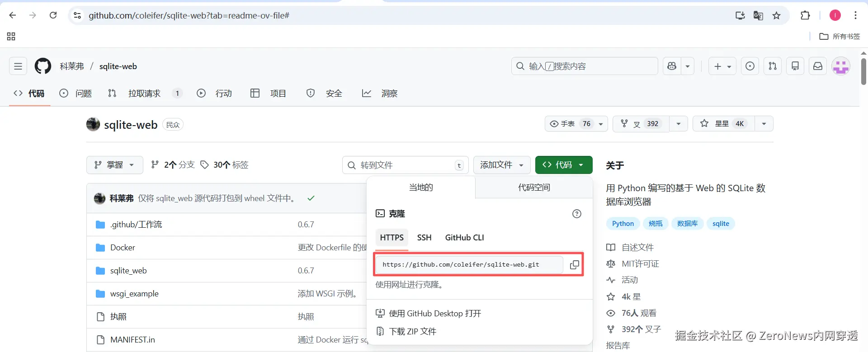Switch to the 行动 tab
868x352 pixels.
click(x=215, y=94)
